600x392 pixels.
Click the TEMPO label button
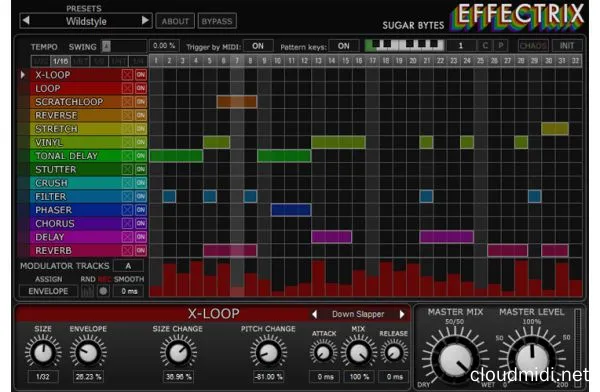pyautogui.click(x=44, y=47)
